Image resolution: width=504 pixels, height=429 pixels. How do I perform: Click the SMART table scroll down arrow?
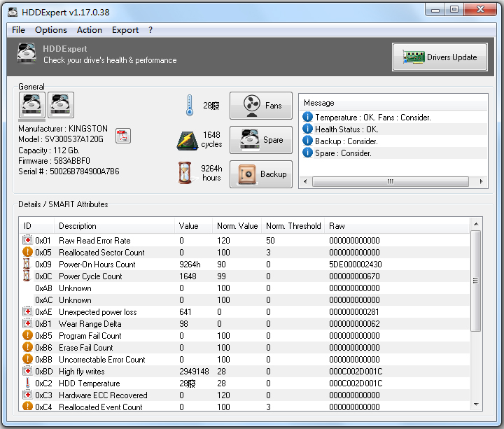pyautogui.click(x=476, y=405)
